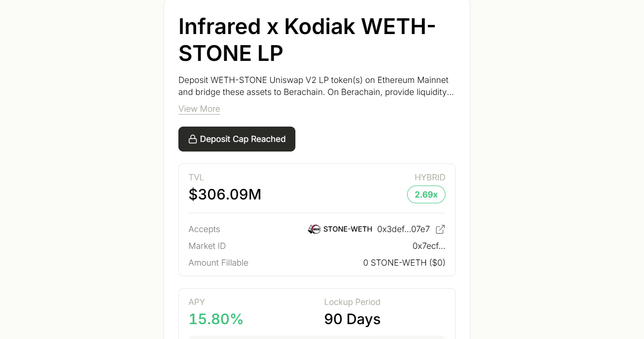Select the STONE-WETH token name
The image size is (644, 339).
(x=348, y=229)
